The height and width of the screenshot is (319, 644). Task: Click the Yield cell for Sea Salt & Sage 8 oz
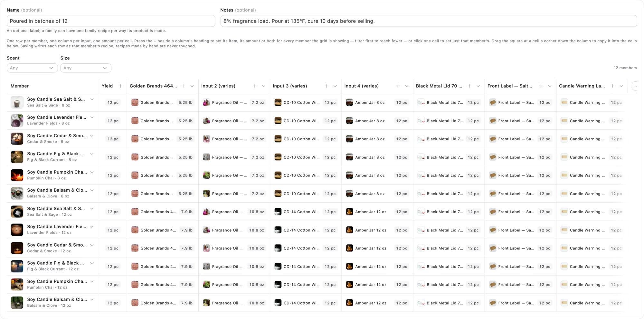pos(113,103)
